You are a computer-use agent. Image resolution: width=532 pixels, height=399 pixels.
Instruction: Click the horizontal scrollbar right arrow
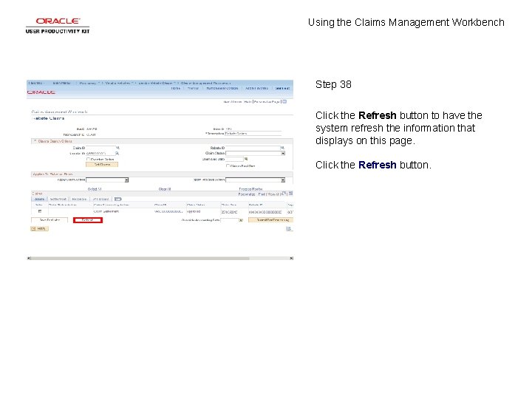click(x=291, y=258)
